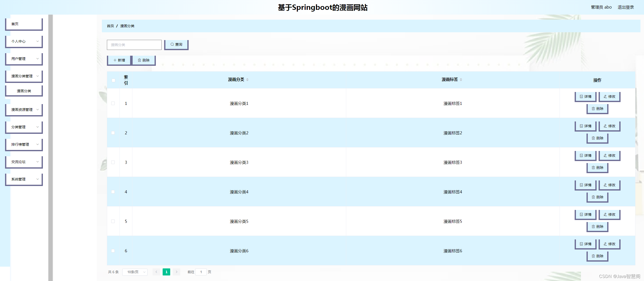644x281 pixels.
Task: Select the 漫画分类 submenu item
Action: point(24,91)
